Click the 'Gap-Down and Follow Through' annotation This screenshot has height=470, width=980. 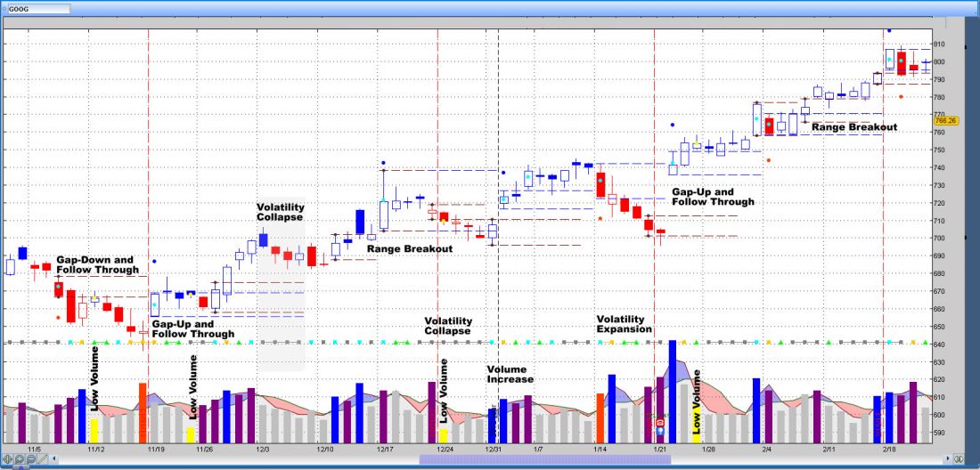[x=97, y=265]
